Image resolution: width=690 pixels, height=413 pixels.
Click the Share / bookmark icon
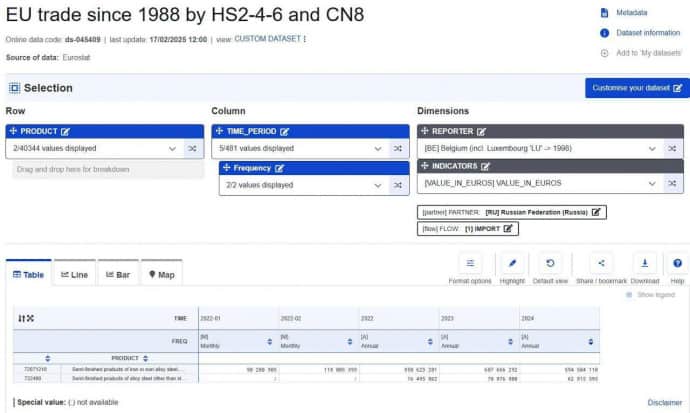pos(600,263)
